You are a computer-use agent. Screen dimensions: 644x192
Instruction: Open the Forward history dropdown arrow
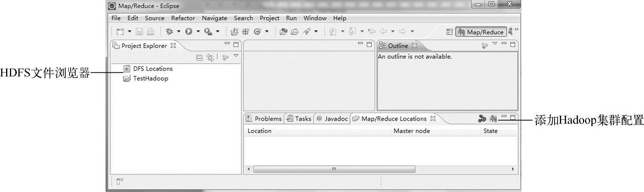click(x=412, y=31)
